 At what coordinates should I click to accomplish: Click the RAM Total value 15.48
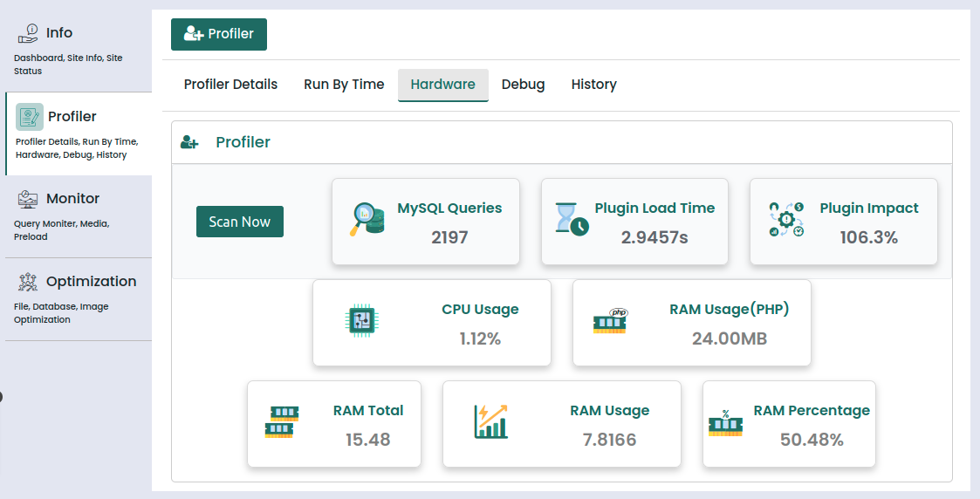click(x=367, y=440)
